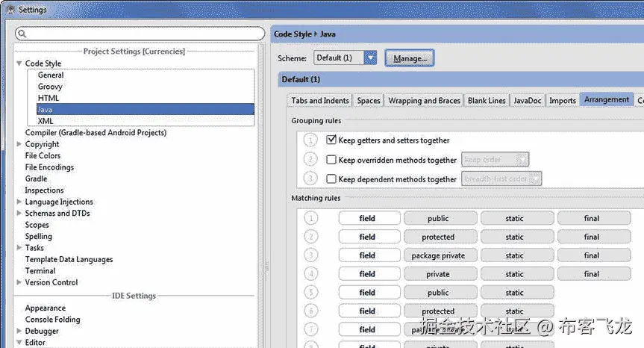
Task: Open the Wrapping and Braces tab
Action: [424, 101]
